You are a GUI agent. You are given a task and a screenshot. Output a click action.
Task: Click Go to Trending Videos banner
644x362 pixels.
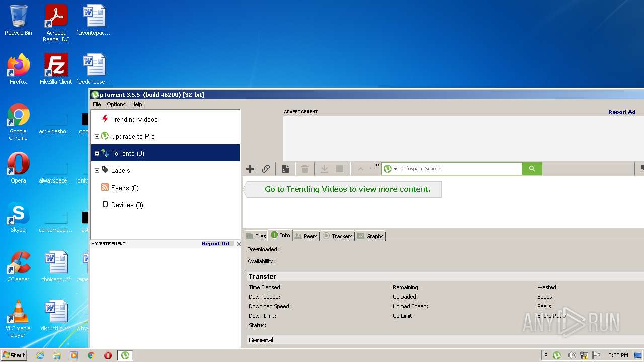(342, 189)
